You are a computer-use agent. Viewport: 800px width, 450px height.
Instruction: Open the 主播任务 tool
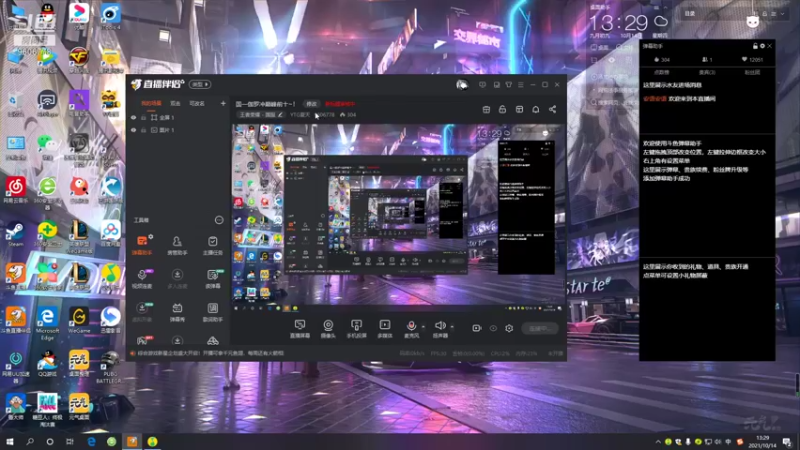click(x=213, y=244)
